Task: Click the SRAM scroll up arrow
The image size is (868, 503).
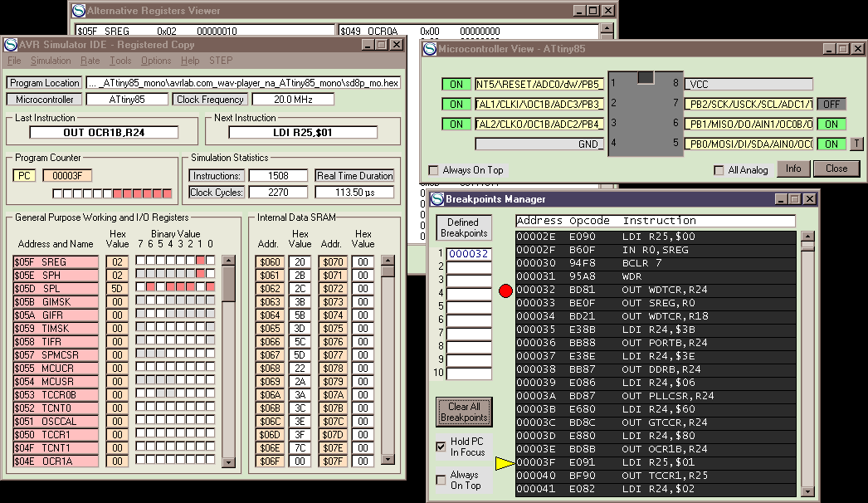Action: 388,261
